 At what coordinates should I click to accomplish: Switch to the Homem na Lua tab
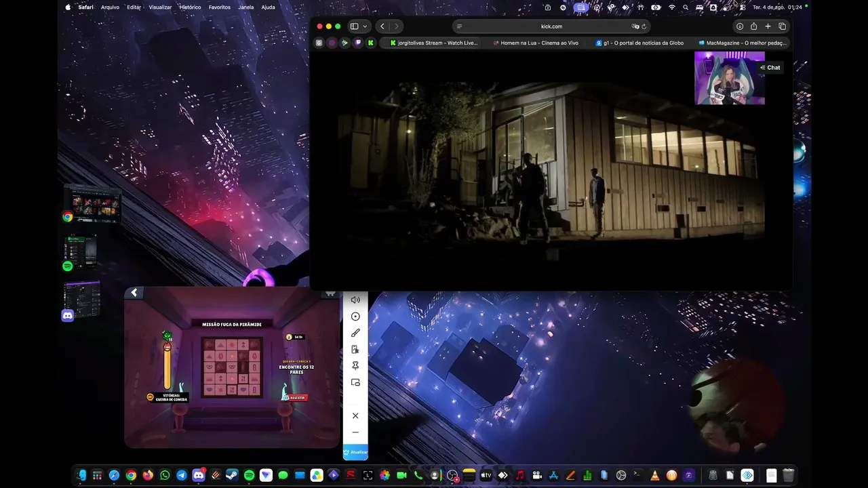click(x=535, y=43)
